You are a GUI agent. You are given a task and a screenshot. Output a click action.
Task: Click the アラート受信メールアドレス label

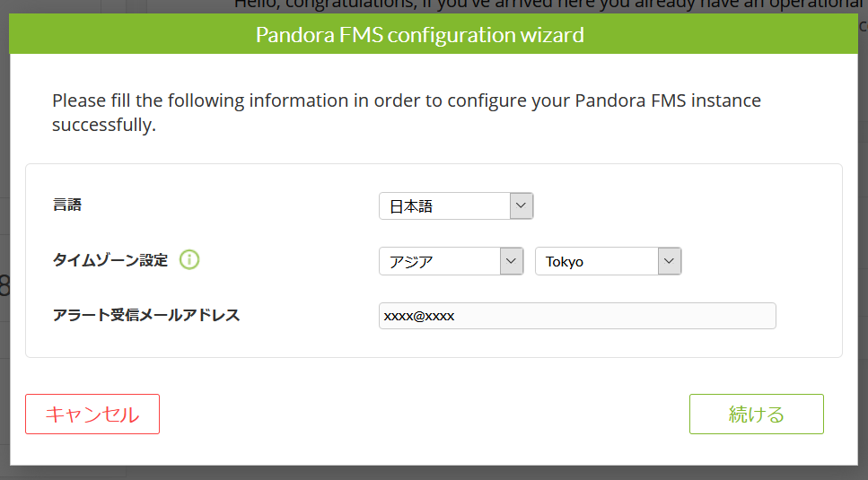pyautogui.click(x=146, y=315)
